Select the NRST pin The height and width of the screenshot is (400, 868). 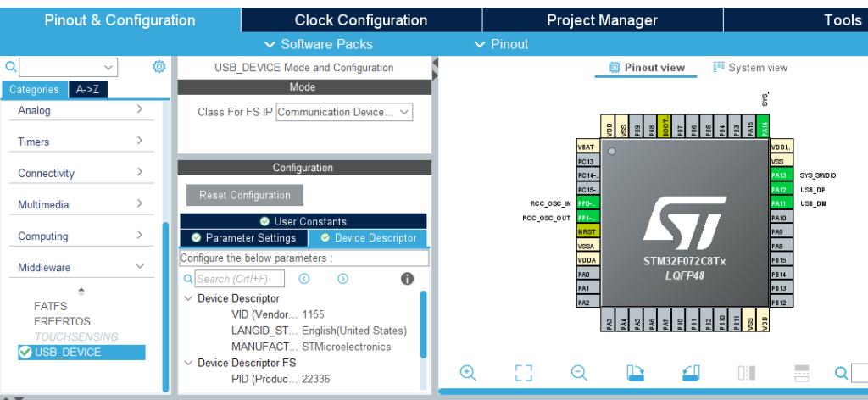588,232
